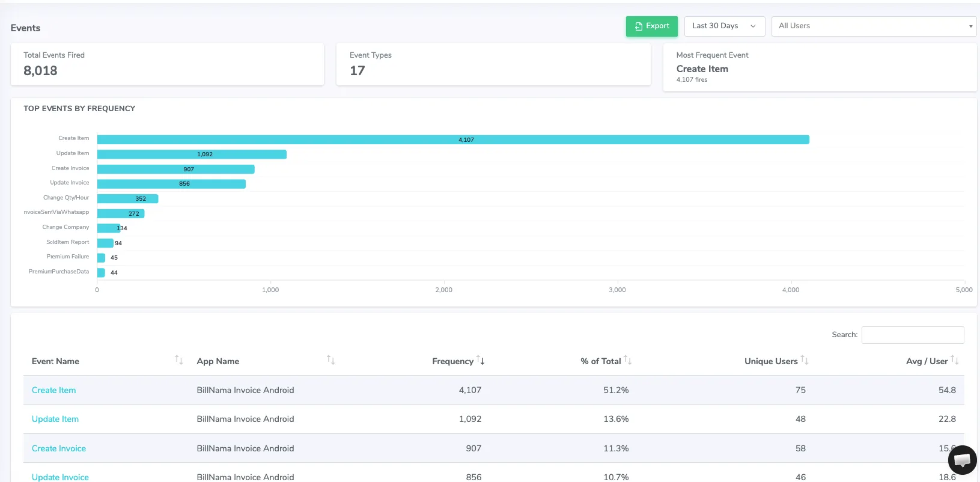This screenshot has height=482, width=980.
Task: Click the 11.3% cell in Create Invoice row
Action: pyautogui.click(x=616, y=448)
